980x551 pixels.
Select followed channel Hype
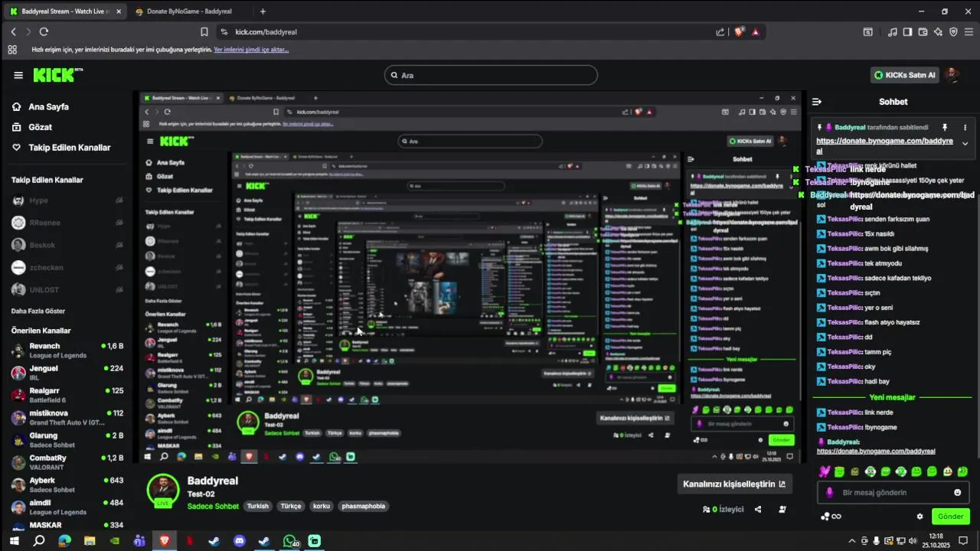pyautogui.click(x=67, y=201)
